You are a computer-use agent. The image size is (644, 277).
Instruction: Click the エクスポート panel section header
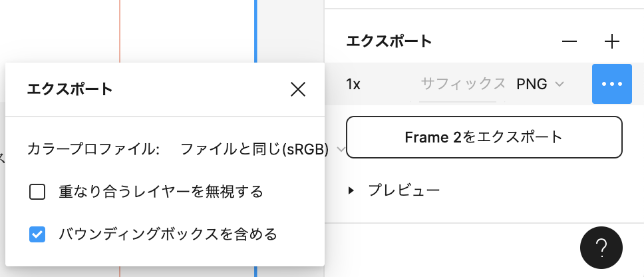pos(389,41)
